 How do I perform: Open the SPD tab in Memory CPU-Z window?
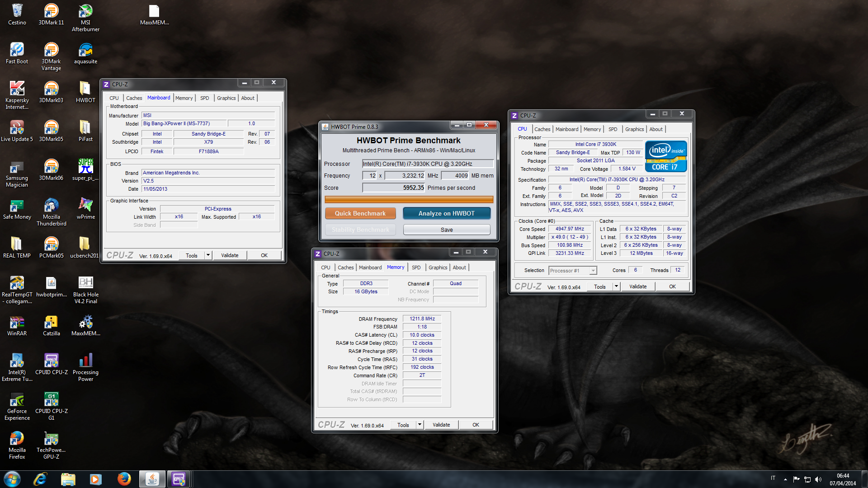tap(416, 267)
